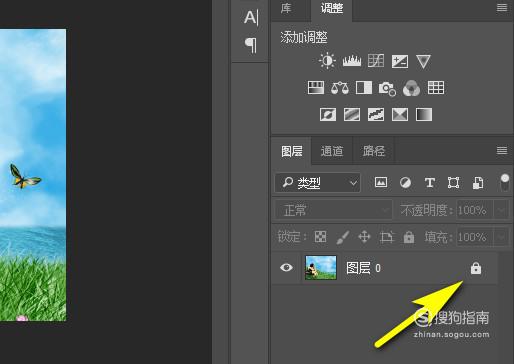This screenshot has height=364, width=514.
Task: Add Hue/Saturation adjustment
Action: [x=316, y=88]
